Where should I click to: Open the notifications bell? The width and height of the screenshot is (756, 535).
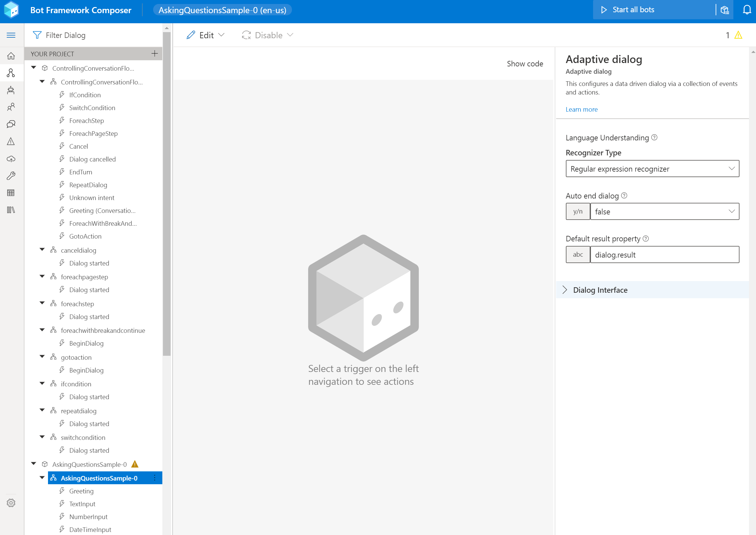click(x=747, y=10)
